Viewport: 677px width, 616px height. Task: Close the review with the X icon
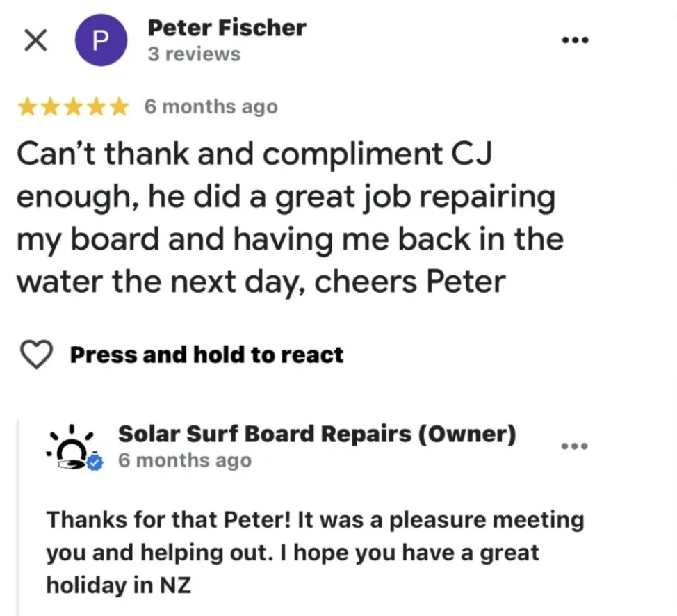[35, 40]
